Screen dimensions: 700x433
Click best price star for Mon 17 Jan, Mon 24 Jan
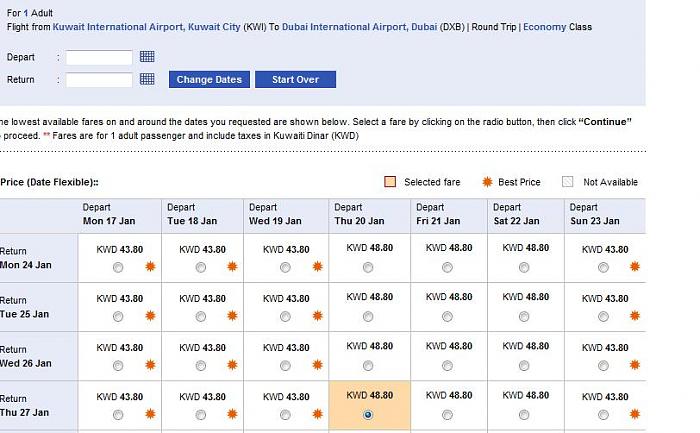click(x=149, y=267)
